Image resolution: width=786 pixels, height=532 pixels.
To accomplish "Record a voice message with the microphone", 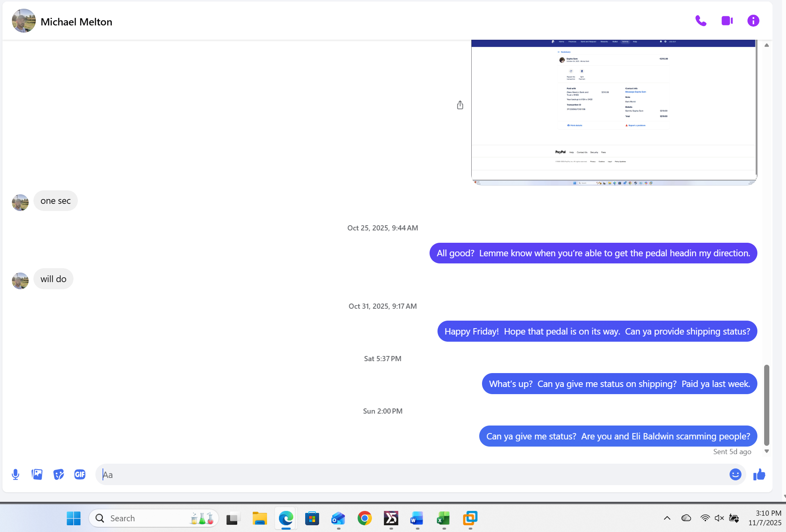I will coord(15,474).
